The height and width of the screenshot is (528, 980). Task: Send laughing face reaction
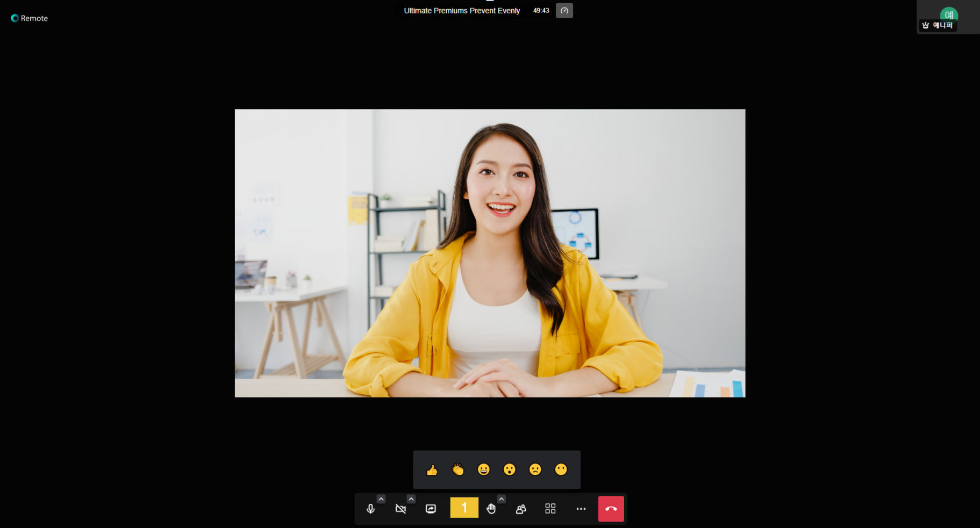pos(484,470)
